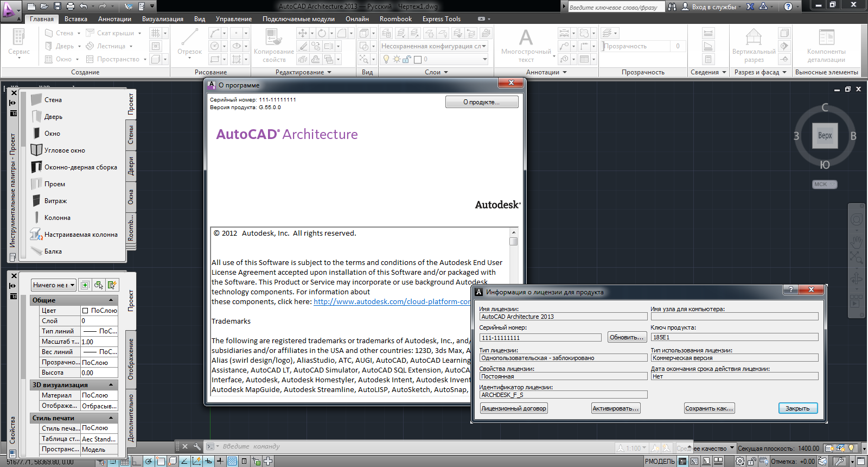Open the Help question mark icon

pos(788,7)
